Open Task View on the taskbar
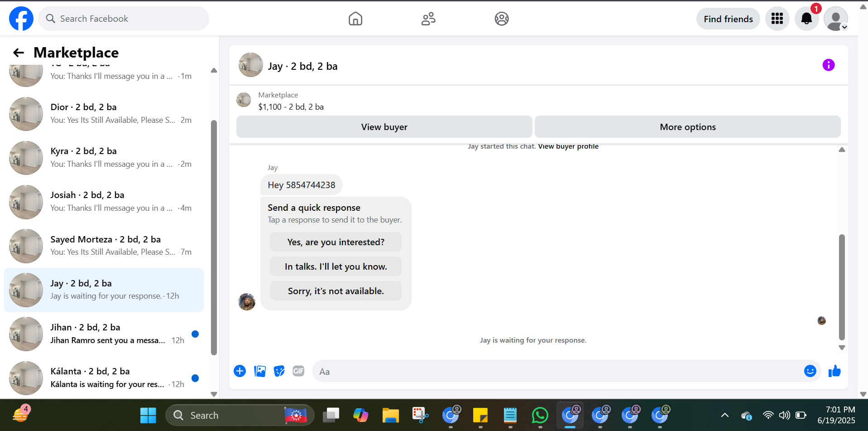Screen dimensions: 868x431 pos(331,415)
